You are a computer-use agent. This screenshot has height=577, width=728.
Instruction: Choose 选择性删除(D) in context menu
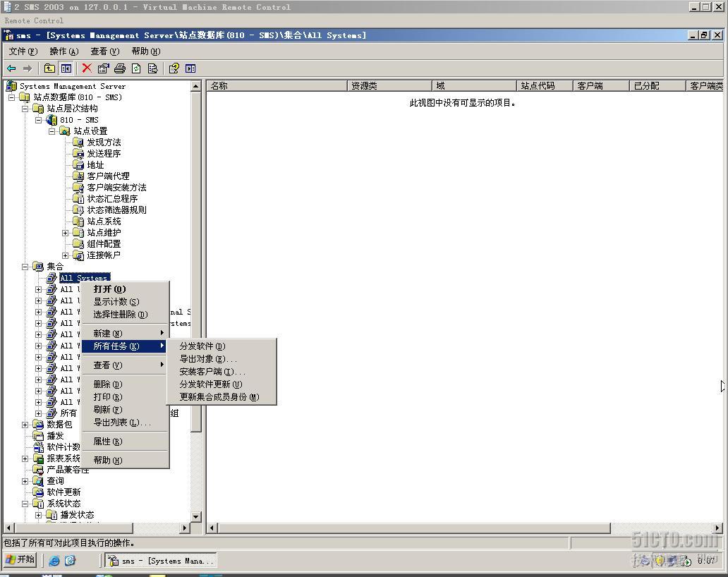125,315
